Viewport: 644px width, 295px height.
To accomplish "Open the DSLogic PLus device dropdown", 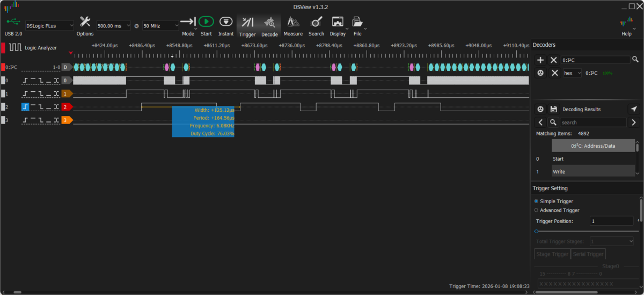I will (49, 25).
